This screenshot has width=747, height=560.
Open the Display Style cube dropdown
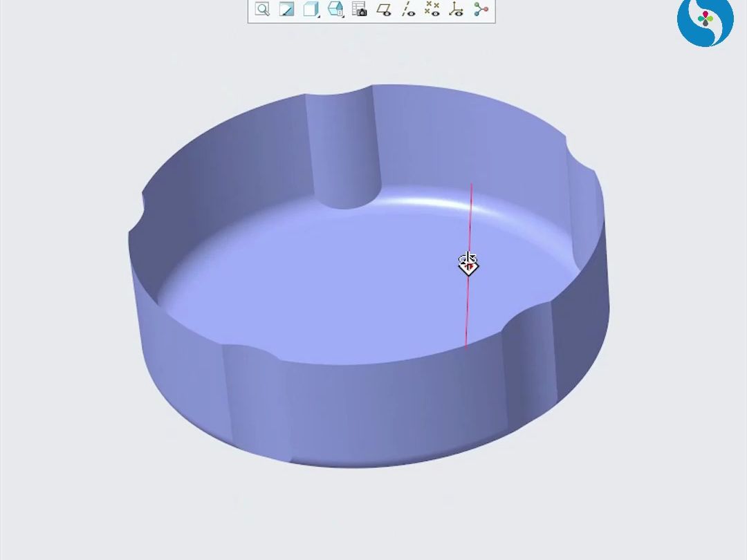311,9
